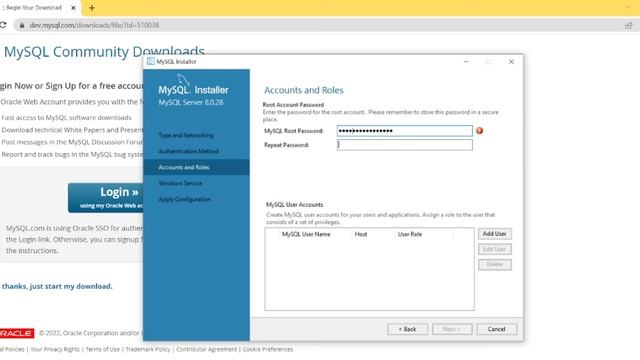Focus the Repeat Password field
The height and width of the screenshot is (360, 640).
click(x=404, y=145)
